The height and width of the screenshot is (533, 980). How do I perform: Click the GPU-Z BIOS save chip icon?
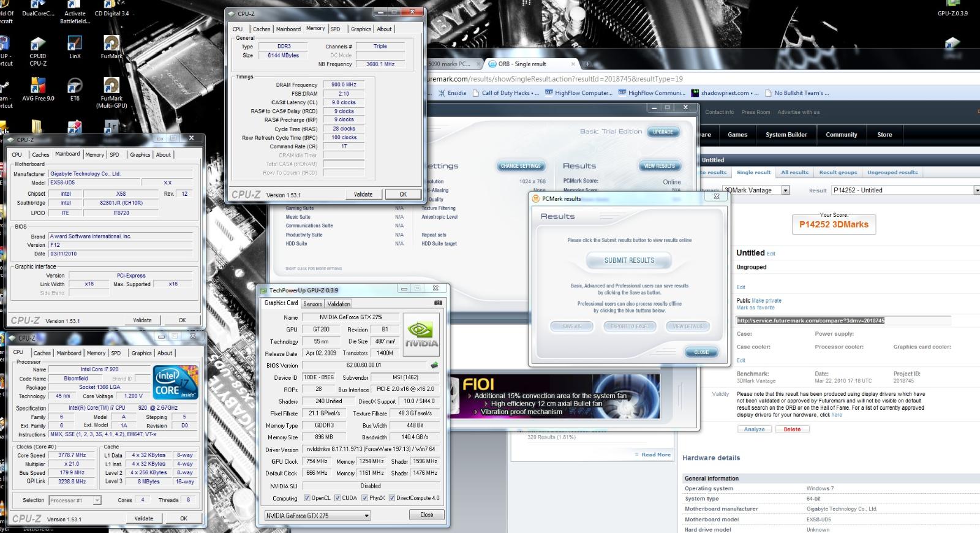[x=434, y=365]
